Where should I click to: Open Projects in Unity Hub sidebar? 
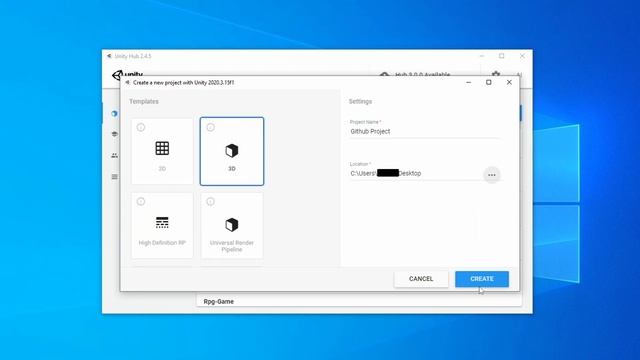click(114, 113)
